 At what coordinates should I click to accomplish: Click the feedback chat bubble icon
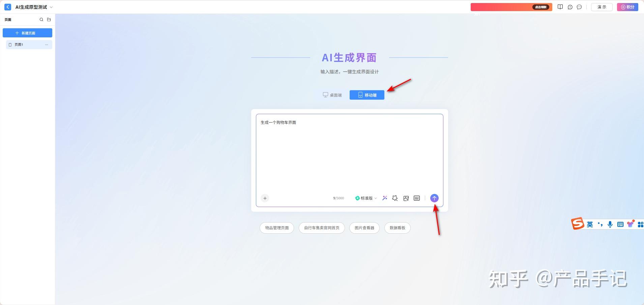point(579,7)
